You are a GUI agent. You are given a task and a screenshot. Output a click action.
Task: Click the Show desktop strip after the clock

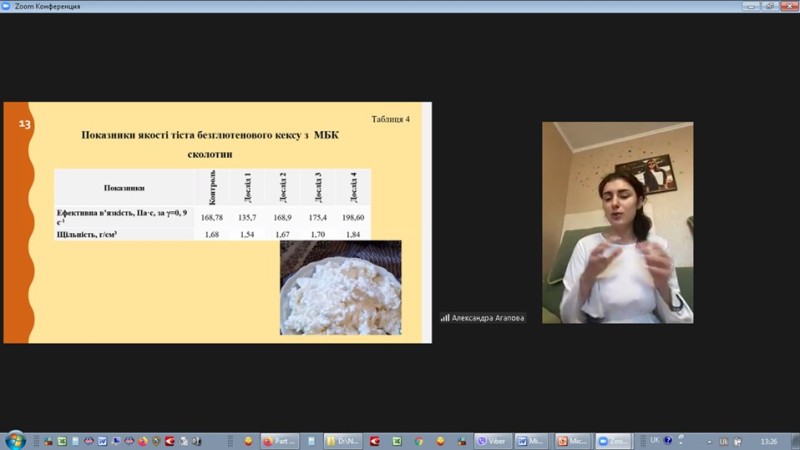[796, 441]
